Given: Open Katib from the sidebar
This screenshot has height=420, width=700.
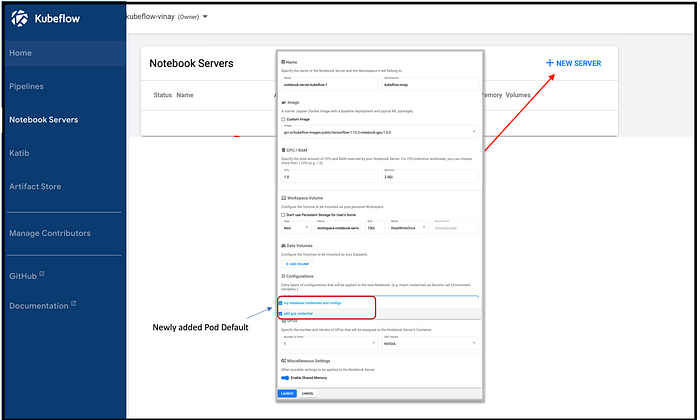Looking at the screenshot, I should pos(19,153).
